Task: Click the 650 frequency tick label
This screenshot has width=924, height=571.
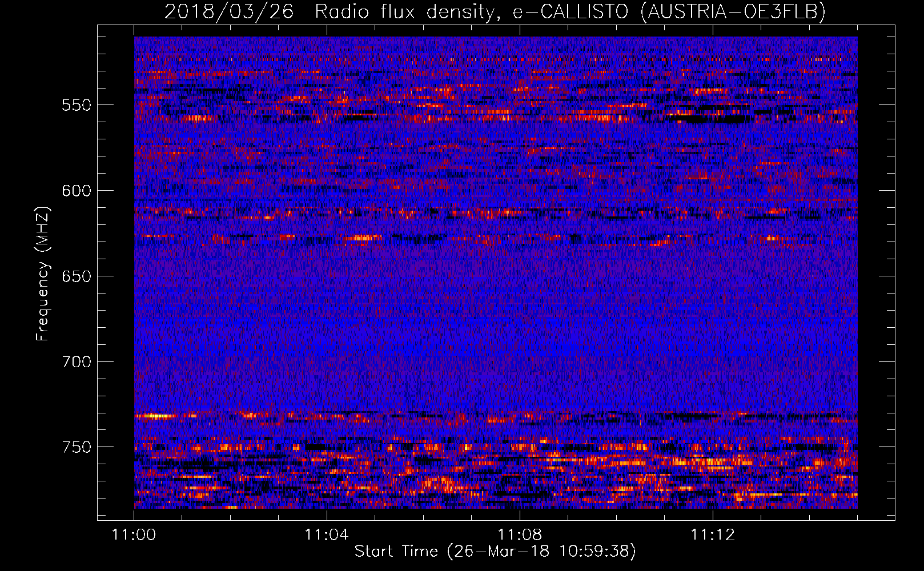Action: coord(77,276)
